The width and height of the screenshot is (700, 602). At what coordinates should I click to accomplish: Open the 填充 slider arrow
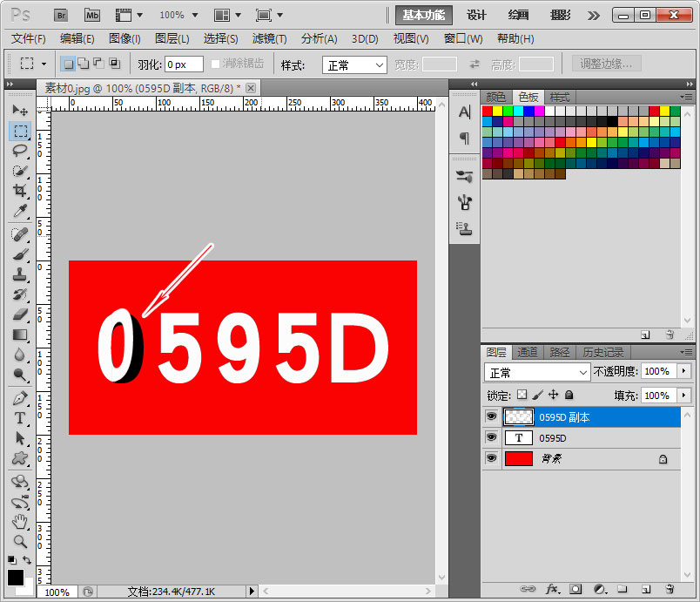click(684, 395)
